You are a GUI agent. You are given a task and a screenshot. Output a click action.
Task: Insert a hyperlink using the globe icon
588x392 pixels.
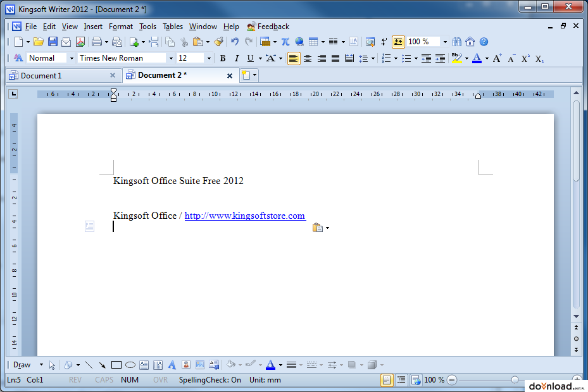click(299, 42)
